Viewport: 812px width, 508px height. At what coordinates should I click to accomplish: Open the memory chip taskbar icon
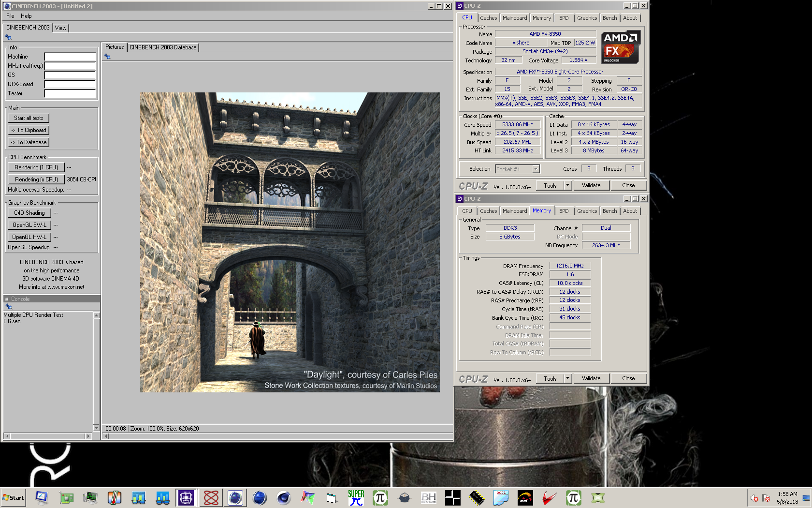tap(477, 497)
